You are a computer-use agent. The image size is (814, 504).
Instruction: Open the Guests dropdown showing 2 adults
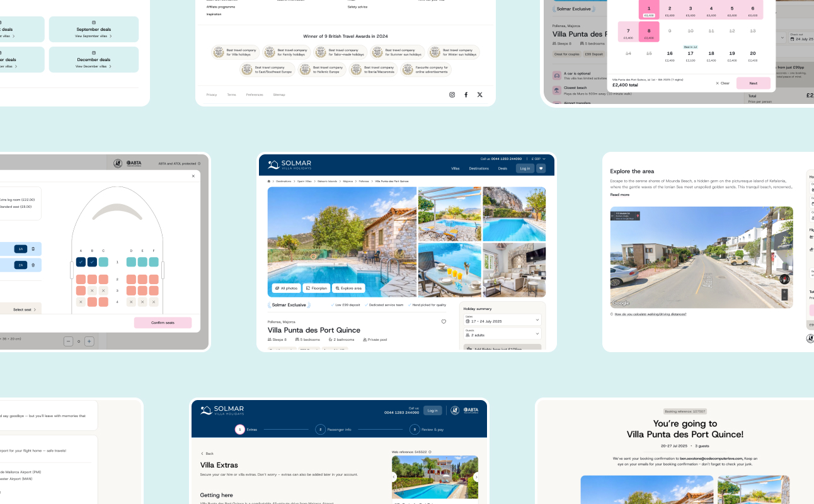point(502,334)
